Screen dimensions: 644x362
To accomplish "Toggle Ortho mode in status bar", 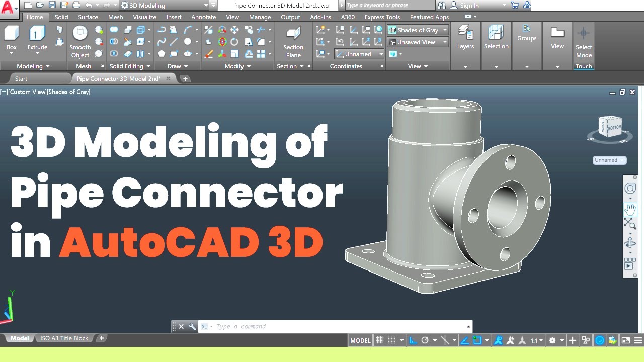I will click(413, 340).
